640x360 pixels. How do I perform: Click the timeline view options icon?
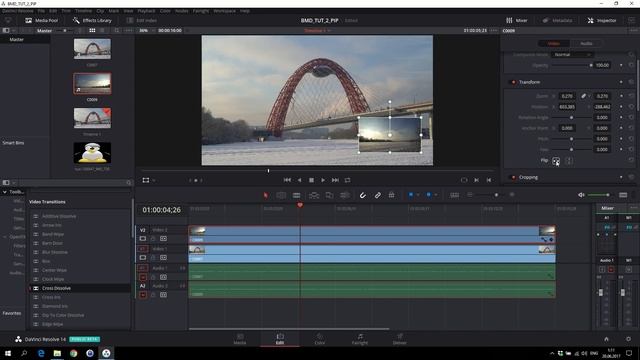[x=454, y=195]
